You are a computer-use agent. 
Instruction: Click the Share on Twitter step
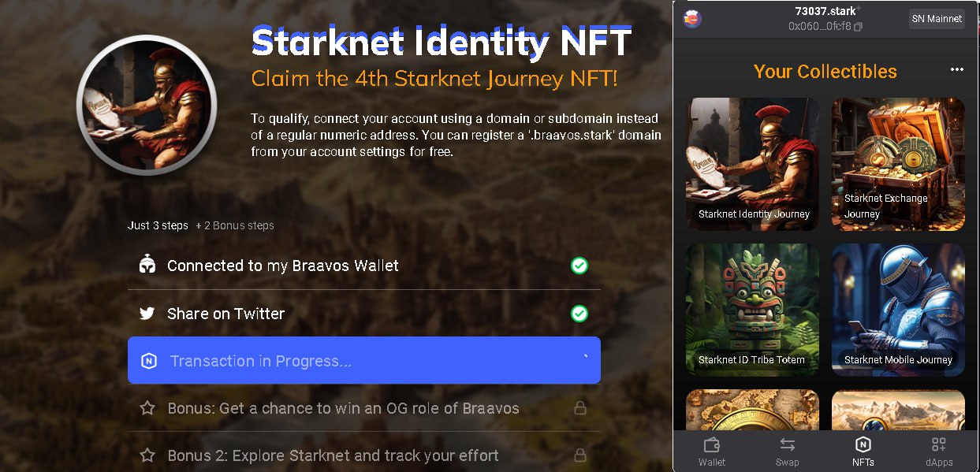(364, 314)
